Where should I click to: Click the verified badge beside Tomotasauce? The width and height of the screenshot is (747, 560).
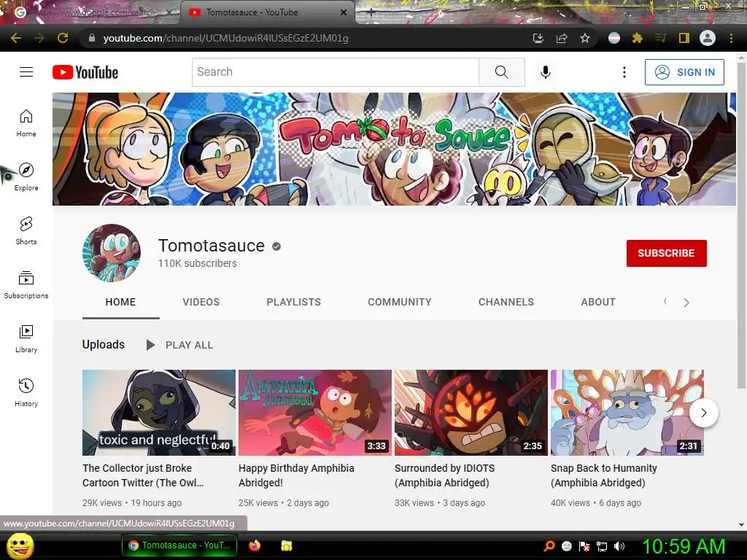click(276, 246)
